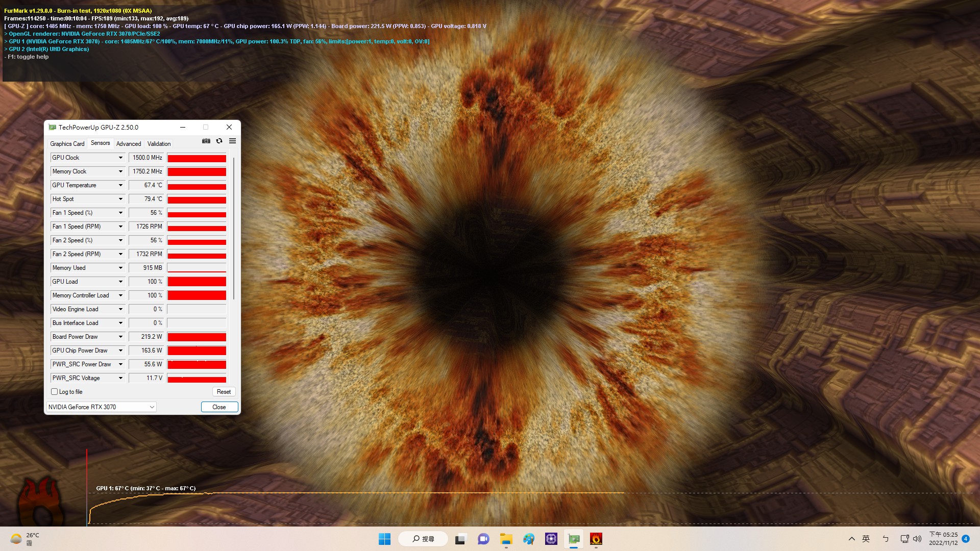Expand the Memory Used sensor dropdown
The width and height of the screenshot is (980, 551).
[x=120, y=268]
